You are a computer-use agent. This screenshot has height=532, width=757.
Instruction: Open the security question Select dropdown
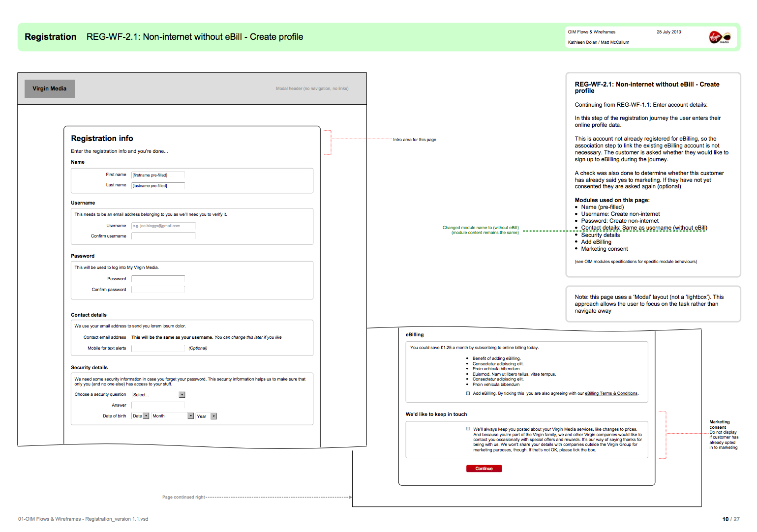[158, 395]
